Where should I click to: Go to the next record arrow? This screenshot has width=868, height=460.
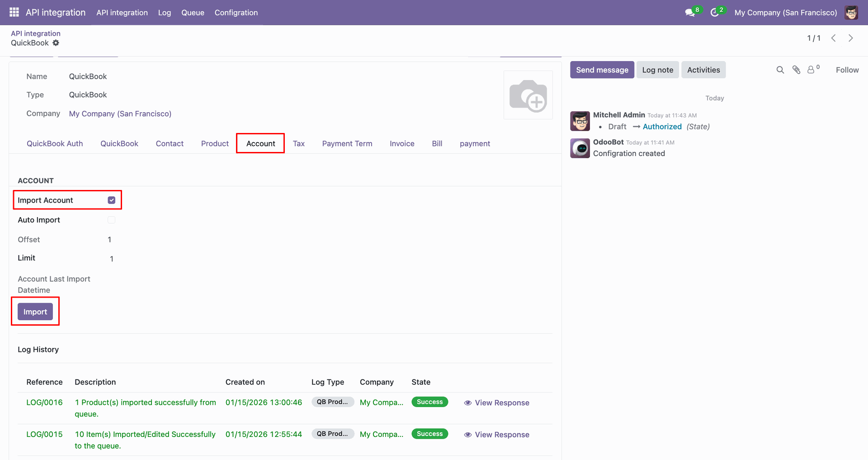pos(850,38)
